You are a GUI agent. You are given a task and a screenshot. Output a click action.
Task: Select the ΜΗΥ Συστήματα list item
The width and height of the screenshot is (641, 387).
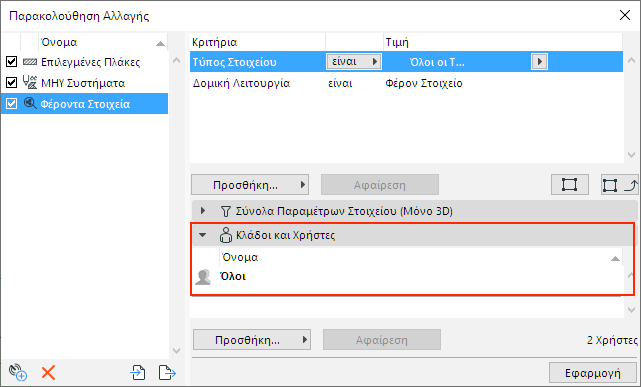pos(85,83)
